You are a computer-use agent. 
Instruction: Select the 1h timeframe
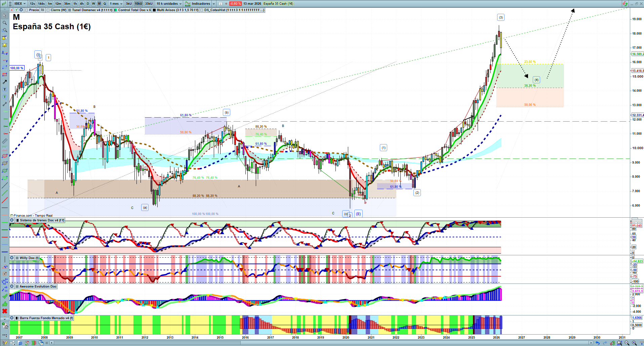[75, 4]
